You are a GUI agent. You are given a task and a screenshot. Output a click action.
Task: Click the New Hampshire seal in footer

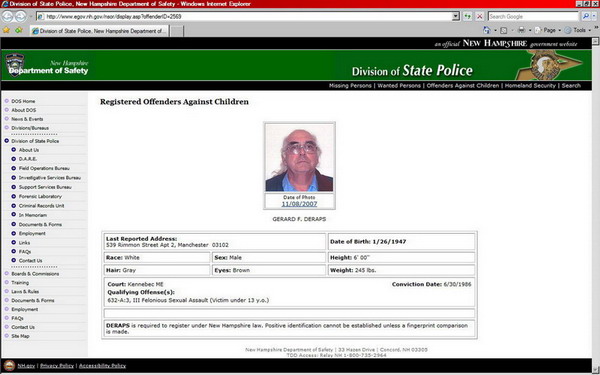click(x=10, y=365)
